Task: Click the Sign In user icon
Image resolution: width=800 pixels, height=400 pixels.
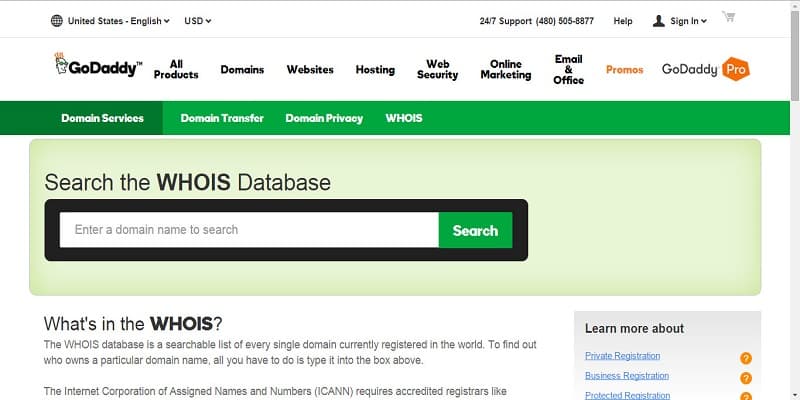Action: pyautogui.click(x=659, y=21)
